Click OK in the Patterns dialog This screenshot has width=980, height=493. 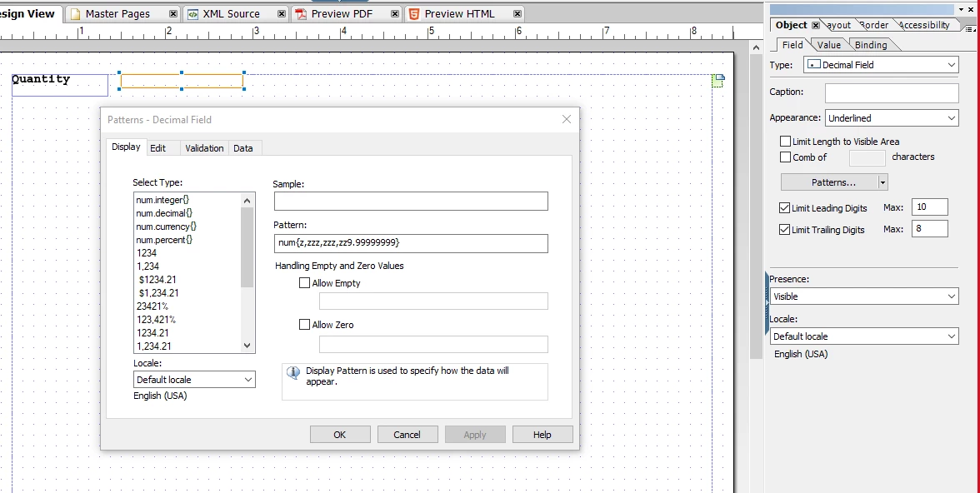coord(340,434)
